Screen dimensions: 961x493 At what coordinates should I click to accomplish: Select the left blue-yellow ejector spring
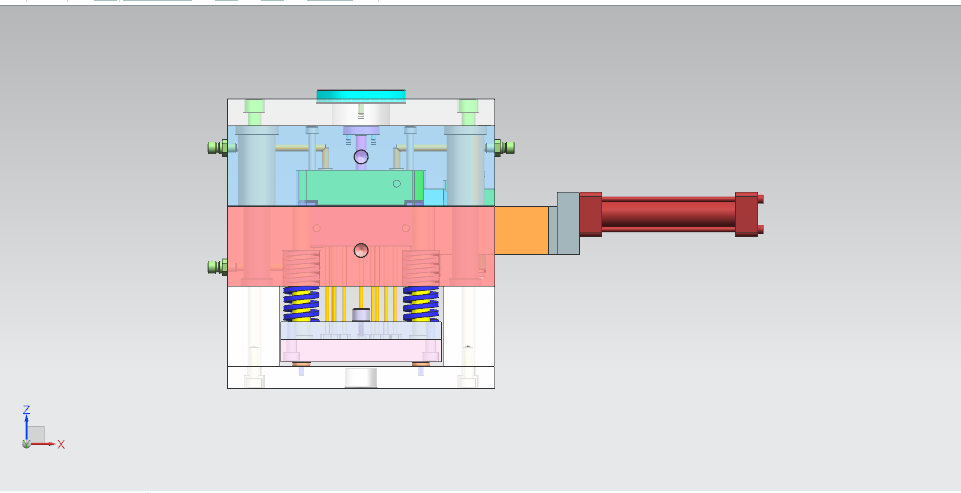[301, 304]
